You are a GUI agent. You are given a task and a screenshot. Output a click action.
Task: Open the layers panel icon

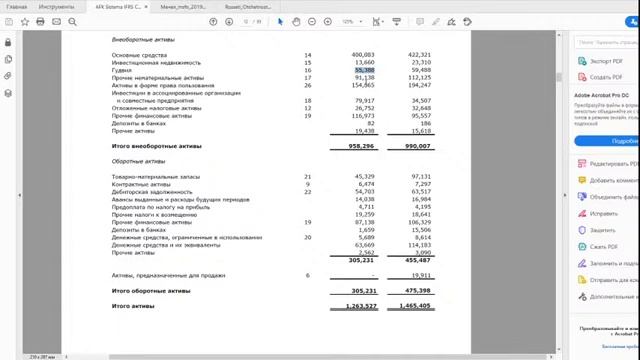8,93
